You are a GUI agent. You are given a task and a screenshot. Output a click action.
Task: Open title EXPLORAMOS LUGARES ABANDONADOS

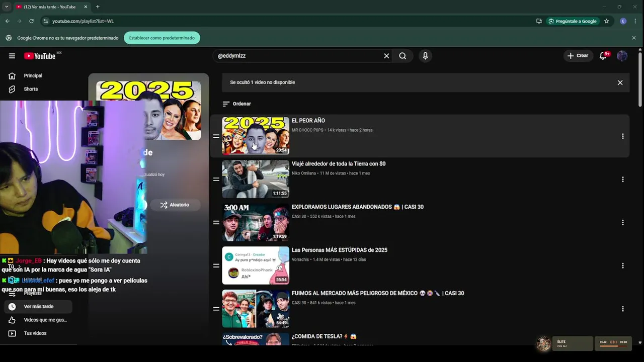click(x=358, y=207)
